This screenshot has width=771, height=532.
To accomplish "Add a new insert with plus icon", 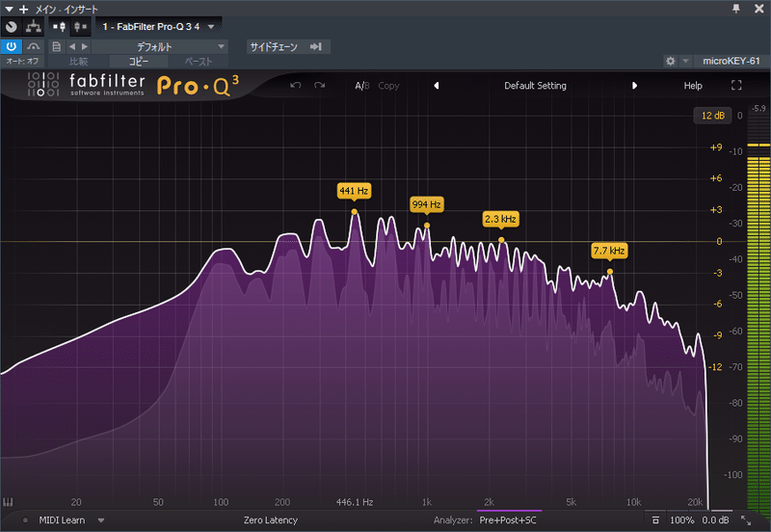I will (x=23, y=9).
